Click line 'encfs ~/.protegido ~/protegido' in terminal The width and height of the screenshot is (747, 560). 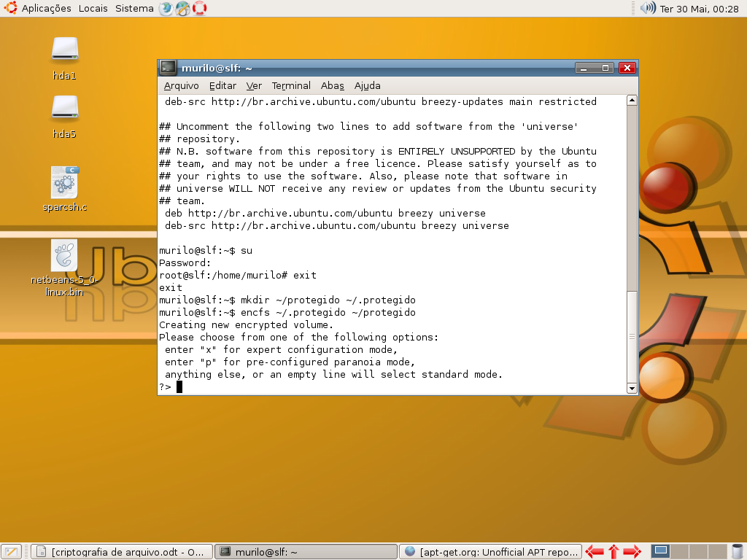tap(287, 312)
